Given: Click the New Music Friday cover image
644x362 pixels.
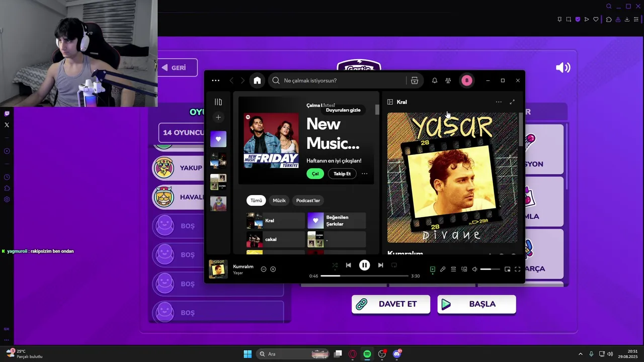Looking at the screenshot, I should pyautogui.click(x=271, y=140).
